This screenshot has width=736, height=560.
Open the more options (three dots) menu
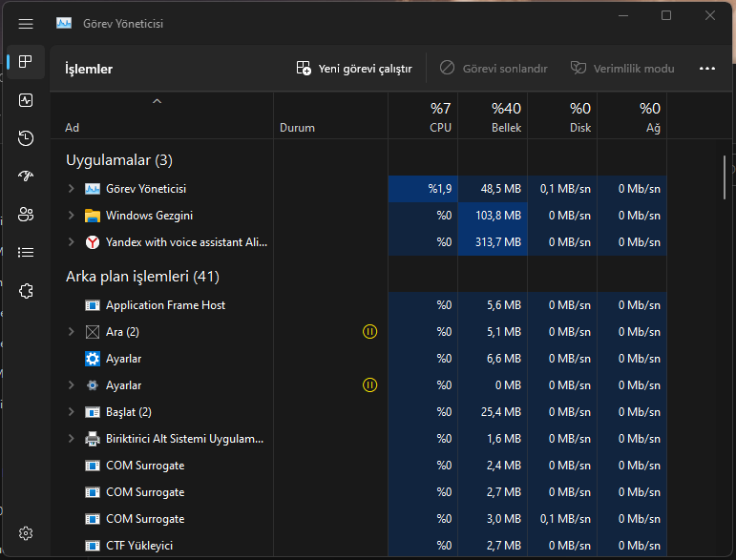click(707, 69)
